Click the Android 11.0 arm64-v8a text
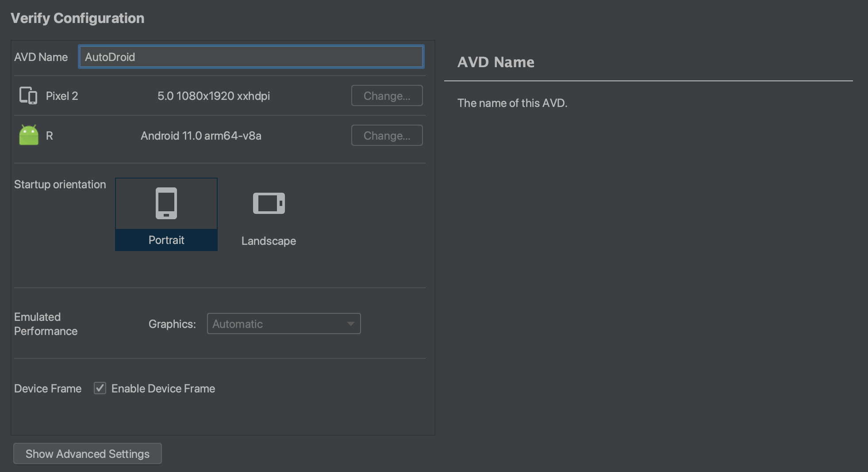This screenshot has height=472, width=868. [201, 136]
